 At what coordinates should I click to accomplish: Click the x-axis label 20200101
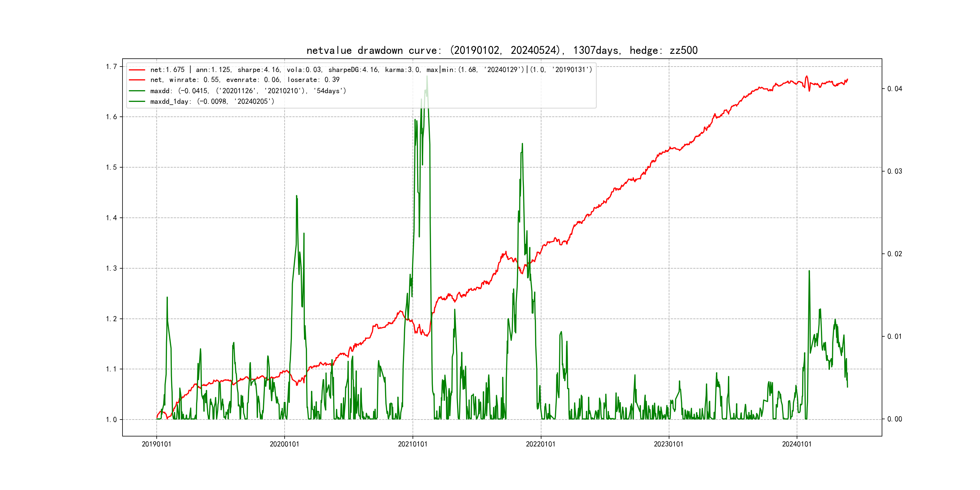tap(284, 444)
